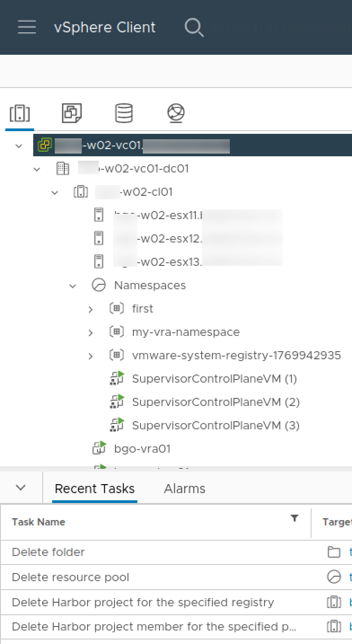Image resolution: width=352 pixels, height=644 pixels.
Task: Select my-vra-namespace in the tree
Action: tap(186, 332)
